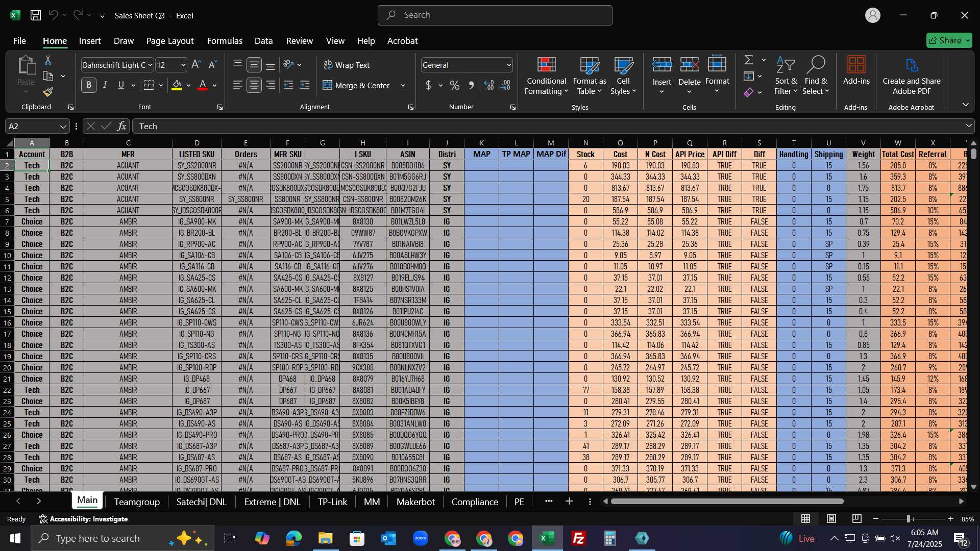This screenshot has width=980, height=551.
Task: Adjust the zoom slider in status bar
Action: coord(909,519)
